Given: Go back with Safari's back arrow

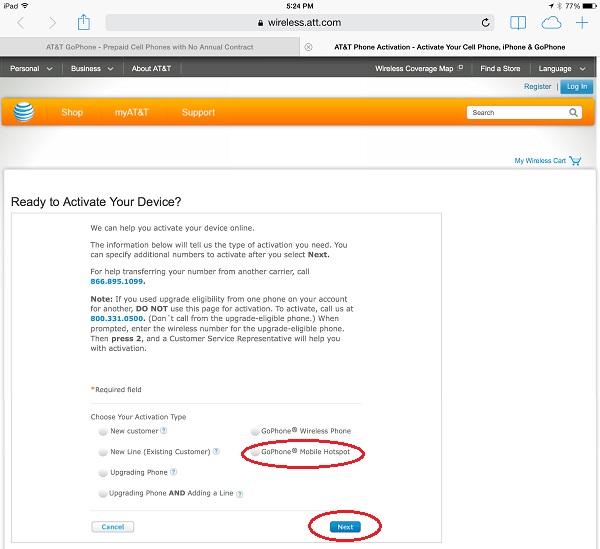Looking at the screenshot, I should [x=21, y=23].
